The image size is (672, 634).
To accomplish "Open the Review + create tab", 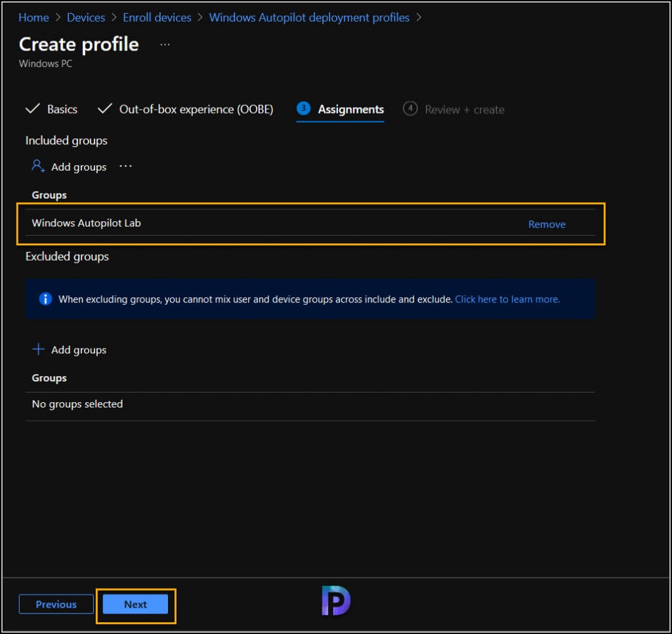I will (453, 110).
